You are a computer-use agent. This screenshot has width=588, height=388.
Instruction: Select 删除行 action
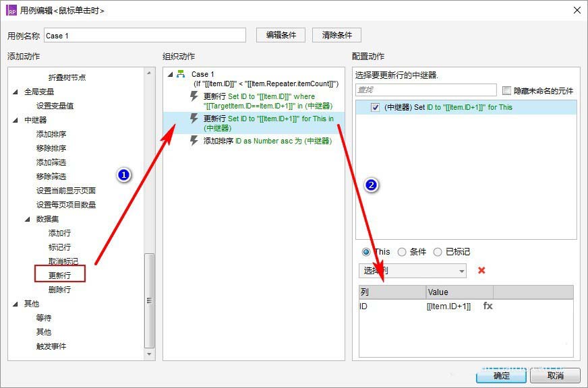[59, 290]
